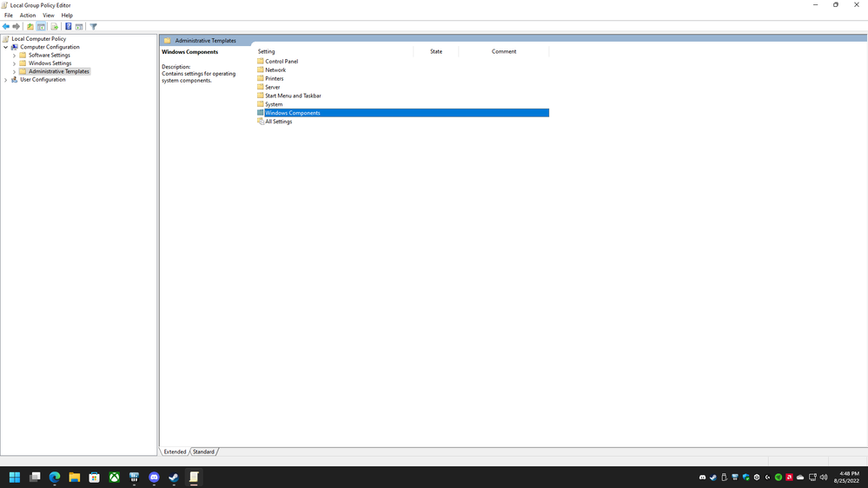Select the Control Panel folder
This screenshot has height=488, width=868.
tap(282, 62)
